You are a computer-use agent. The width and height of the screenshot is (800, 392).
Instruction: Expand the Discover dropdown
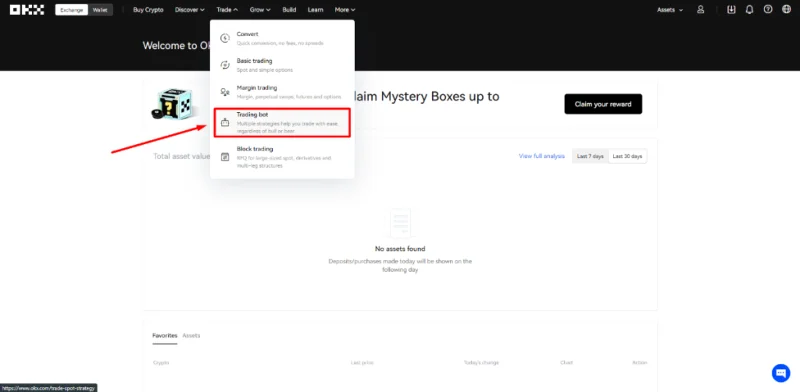click(x=189, y=10)
